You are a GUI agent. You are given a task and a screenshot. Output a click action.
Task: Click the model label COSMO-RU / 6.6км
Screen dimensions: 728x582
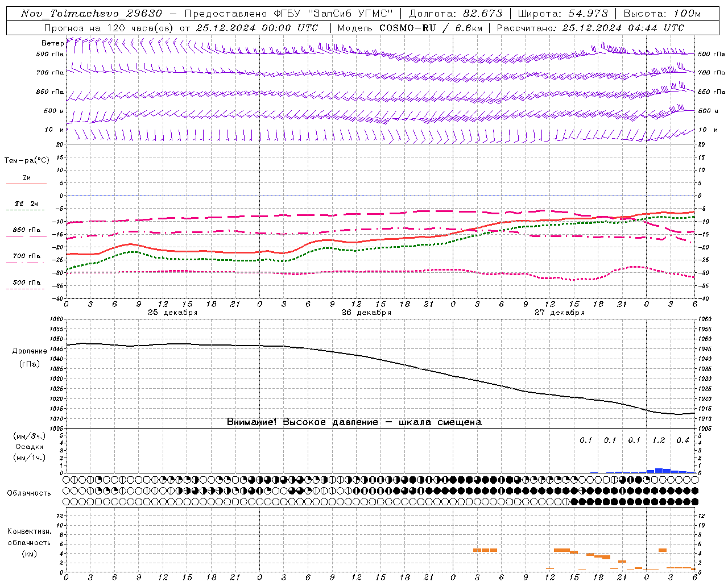click(x=431, y=28)
